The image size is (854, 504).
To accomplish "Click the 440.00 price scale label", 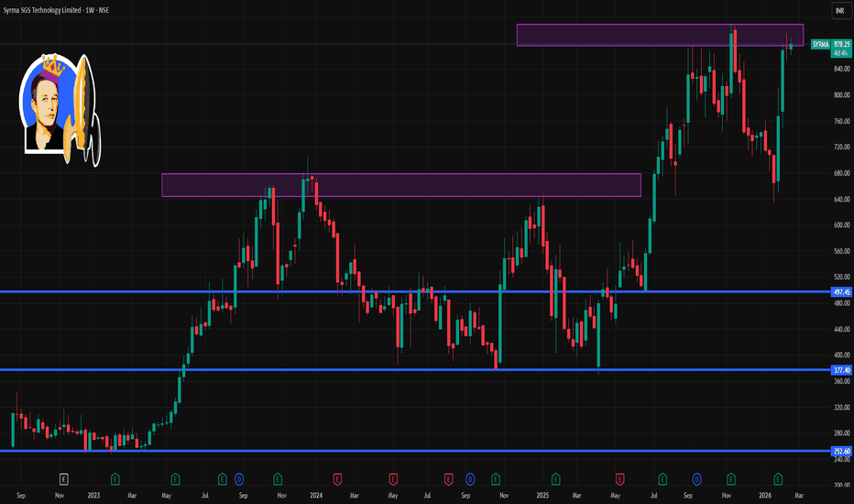I will point(841,329).
